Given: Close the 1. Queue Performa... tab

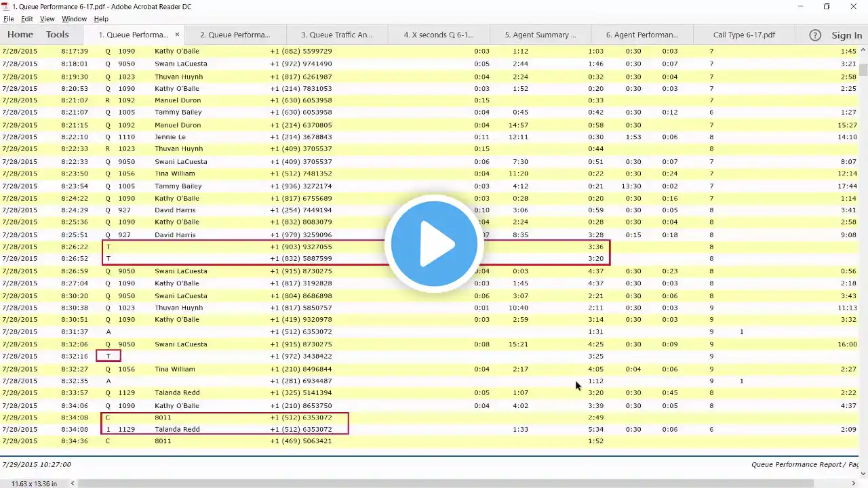Looking at the screenshot, I should point(178,35).
